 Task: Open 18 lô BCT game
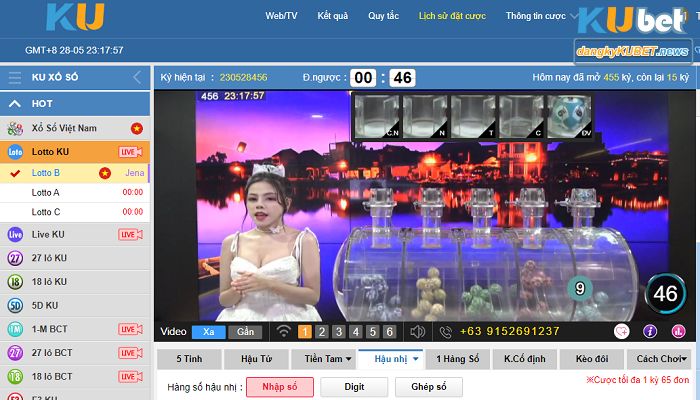pyautogui.click(x=75, y=376)
